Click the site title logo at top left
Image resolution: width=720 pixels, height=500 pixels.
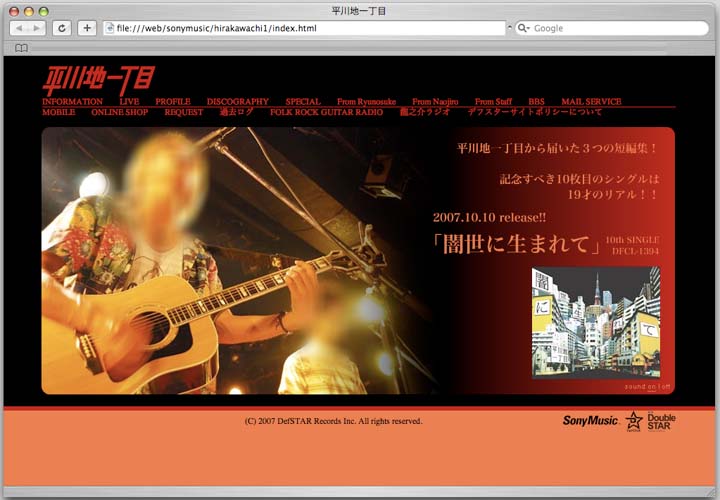click(x=98, y=79)
